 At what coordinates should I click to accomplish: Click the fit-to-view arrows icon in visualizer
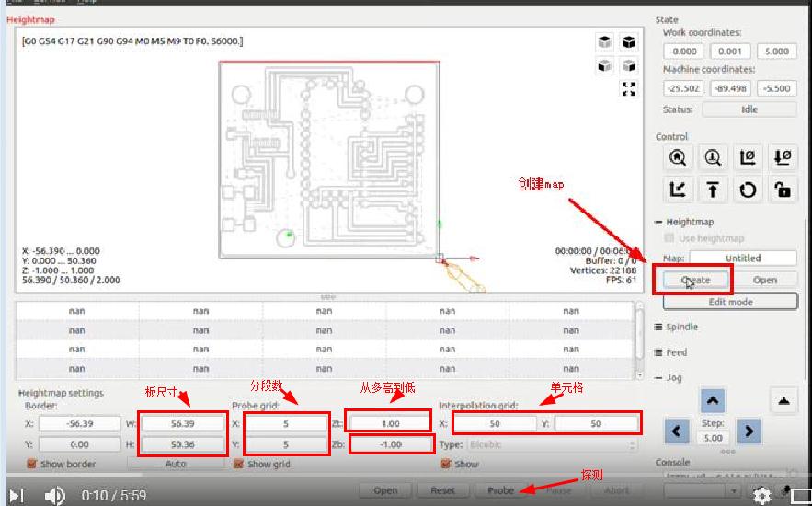(x=629, y=89)
